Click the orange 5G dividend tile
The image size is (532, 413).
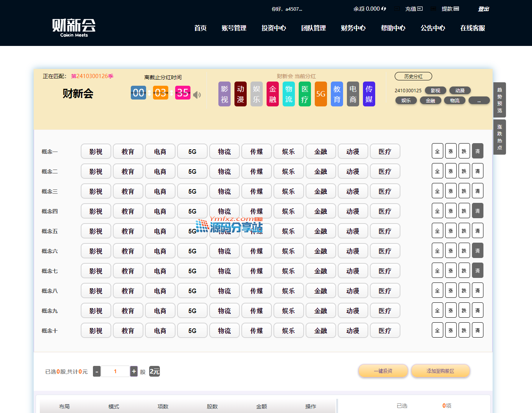[x=321, y=94]
